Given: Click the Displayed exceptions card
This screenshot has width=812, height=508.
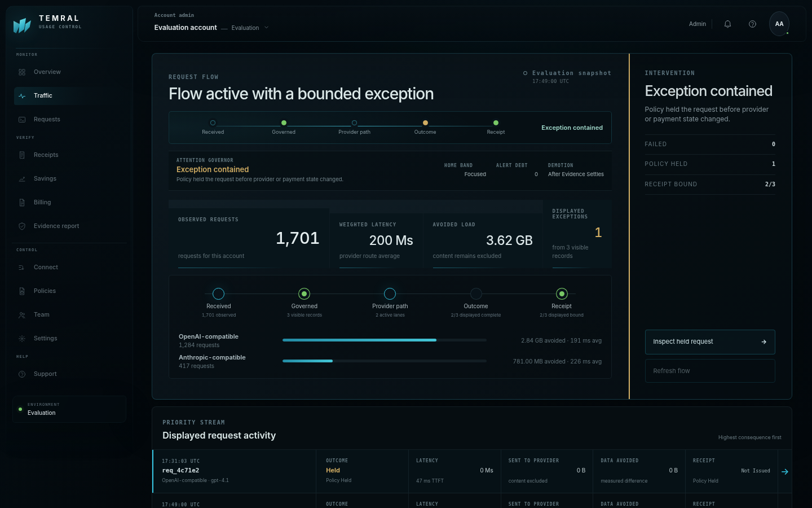Looking at the screenshot, I should pos(577,234).
